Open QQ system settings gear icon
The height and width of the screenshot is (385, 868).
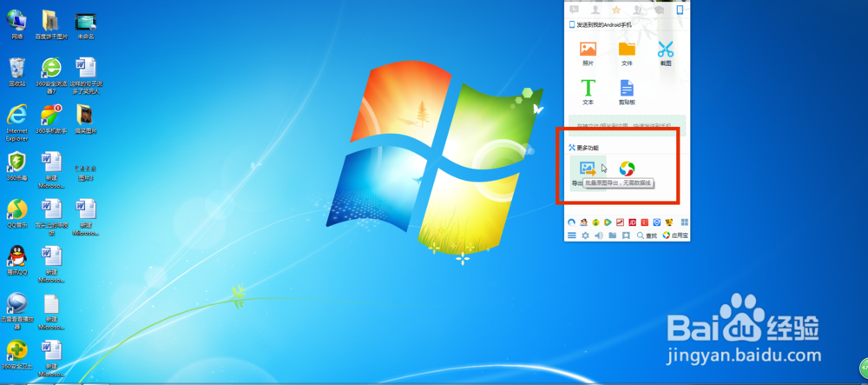(585, 236)
